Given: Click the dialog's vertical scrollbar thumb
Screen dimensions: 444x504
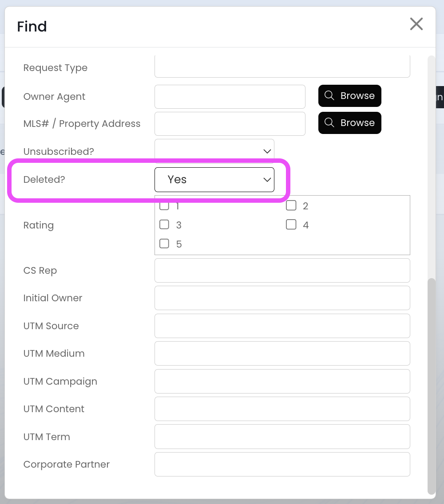Looking at the screenshot, I should [431, 385].
